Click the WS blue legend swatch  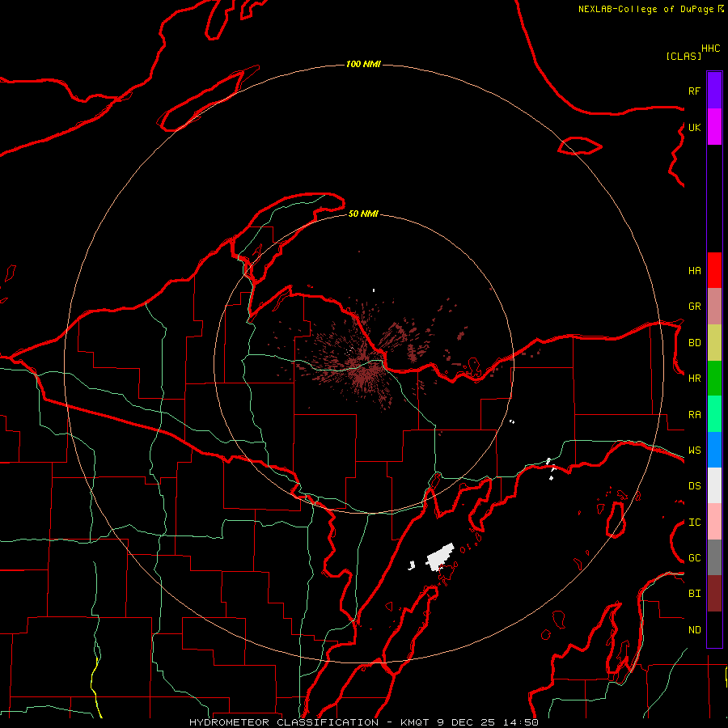tap(714, 450)
